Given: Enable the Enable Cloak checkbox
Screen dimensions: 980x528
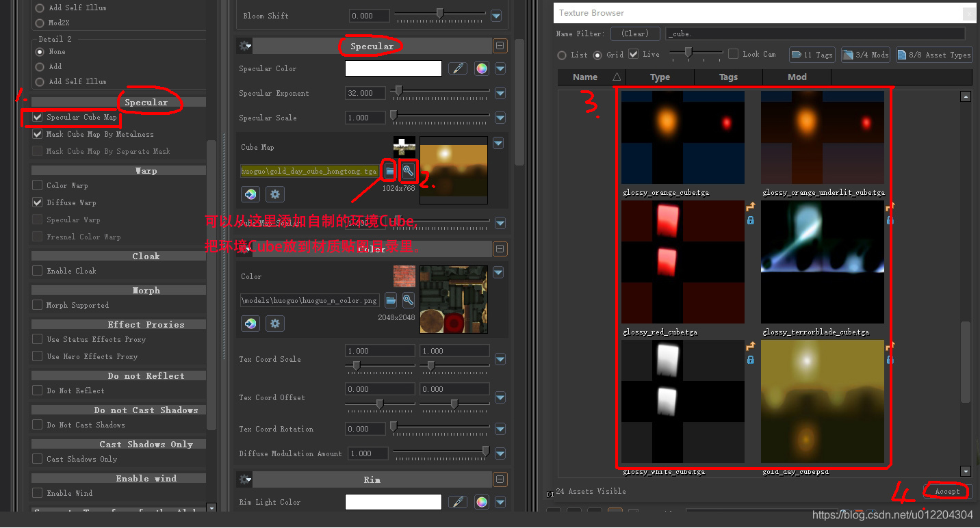Looking at the screenshot, I should pos(38,271).
